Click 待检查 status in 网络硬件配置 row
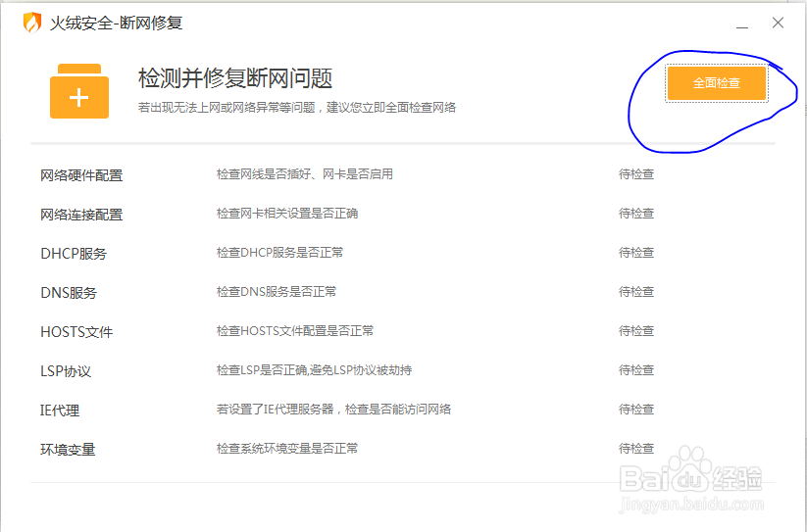This screenshot has width=807, height=532. [x=636, y=174]
